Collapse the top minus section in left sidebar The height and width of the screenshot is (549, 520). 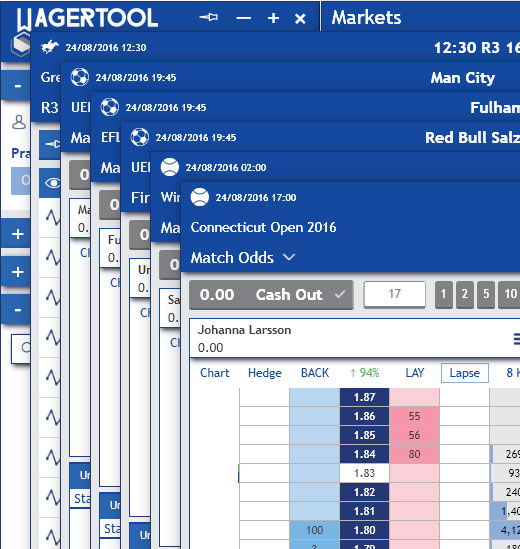(17, 86)
